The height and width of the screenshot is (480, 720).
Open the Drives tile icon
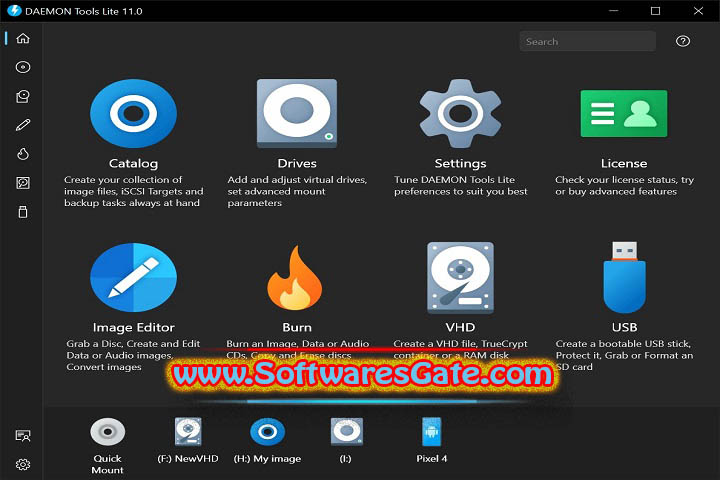tap(297, 113)
